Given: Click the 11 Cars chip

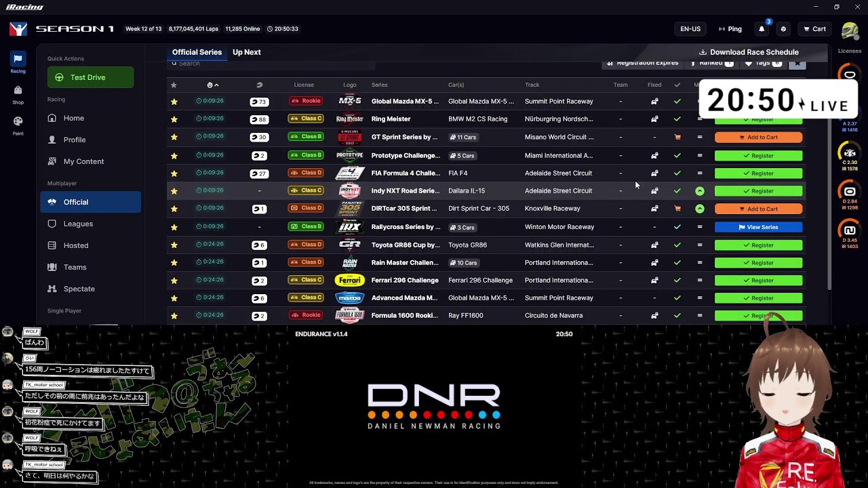Looking at the screenshot, I should 463,137.
